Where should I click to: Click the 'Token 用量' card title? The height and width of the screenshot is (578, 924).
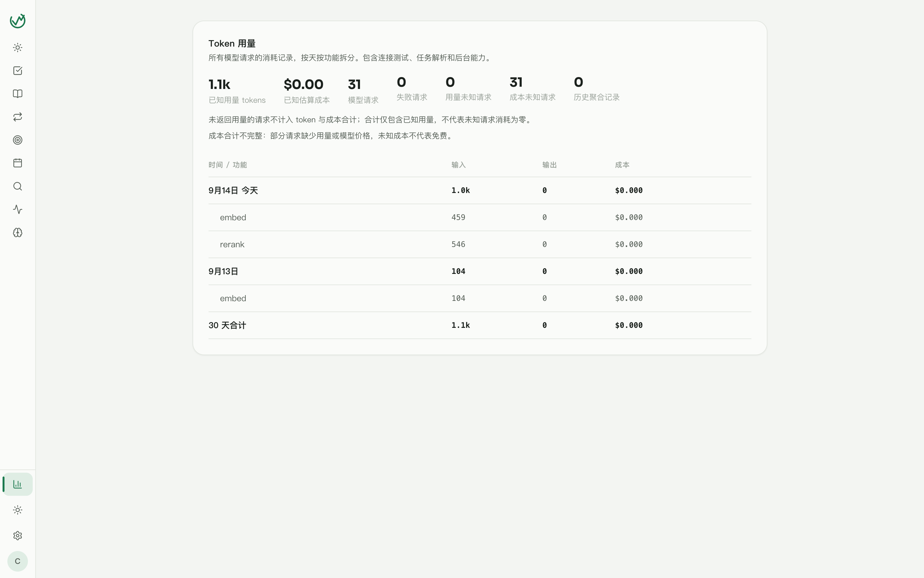pyautogui.click(x=232, y=44)
